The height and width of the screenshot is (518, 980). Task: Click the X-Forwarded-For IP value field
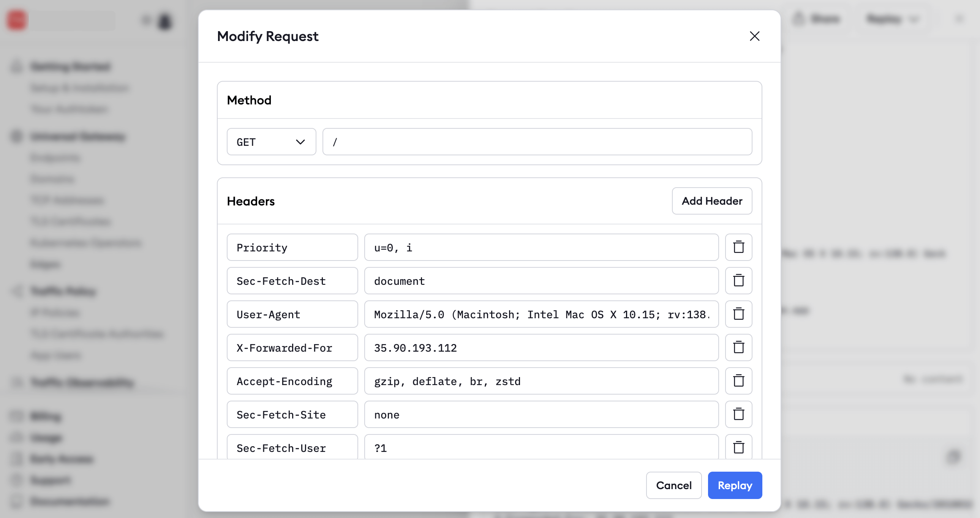pyautogui.click(x=541, y=347)
